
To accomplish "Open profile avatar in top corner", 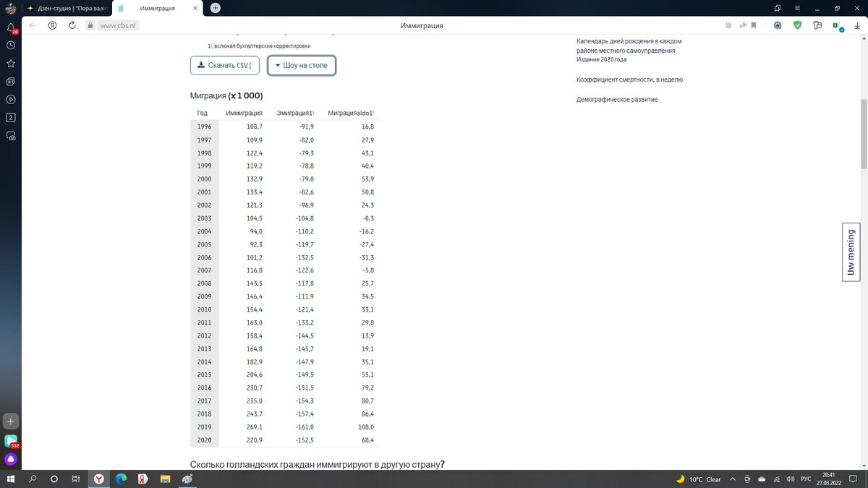I will 10,8.
